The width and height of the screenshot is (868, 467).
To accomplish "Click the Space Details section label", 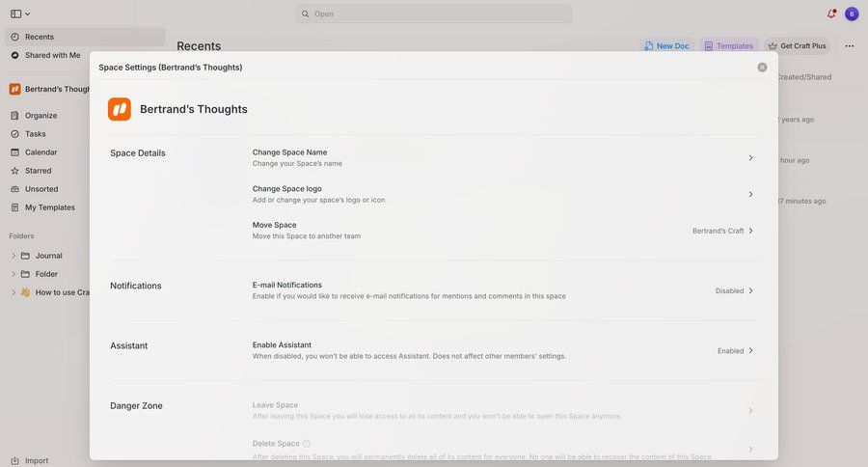I will 138,152.
